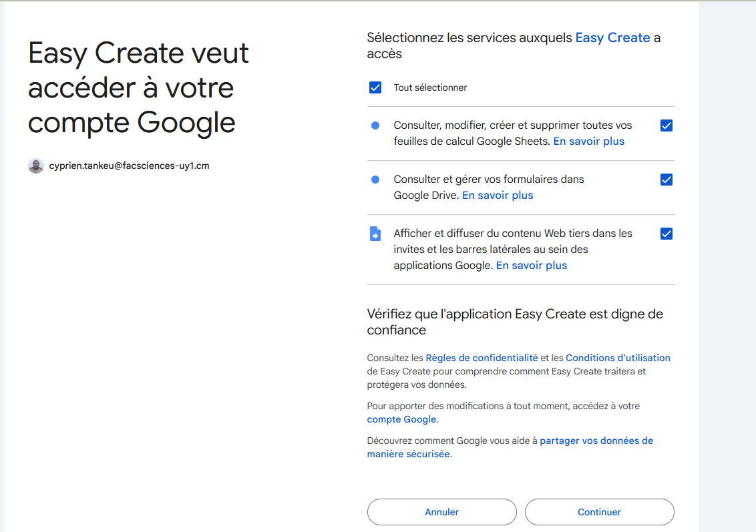Uncheck the third-party web content checkbox
The width and height of the screenshot is (756, 532).
coord(666,234)
